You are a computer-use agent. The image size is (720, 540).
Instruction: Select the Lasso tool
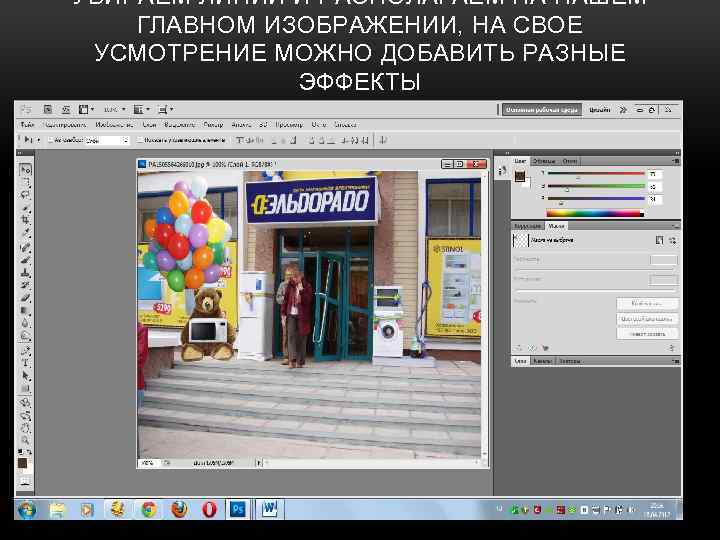25,195
